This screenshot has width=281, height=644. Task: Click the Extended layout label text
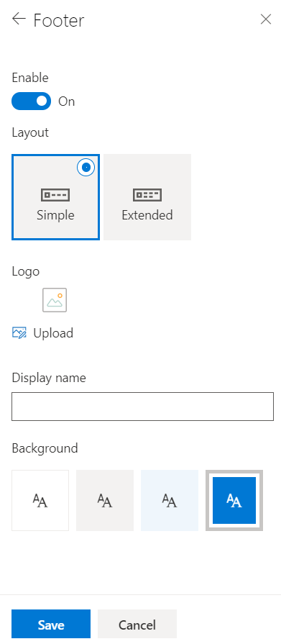point(147,215)
